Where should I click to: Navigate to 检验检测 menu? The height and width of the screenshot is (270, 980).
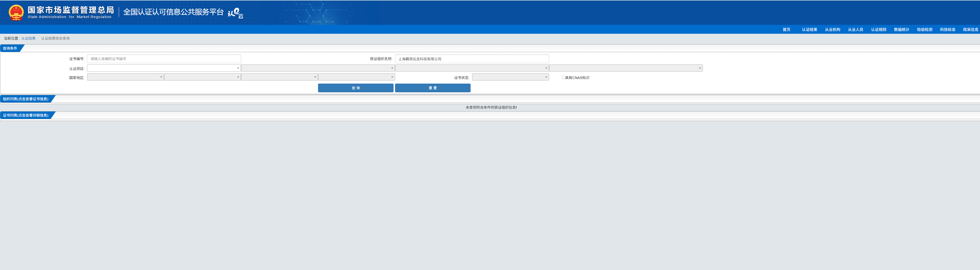pyautogui.click(x=924, y=30)
